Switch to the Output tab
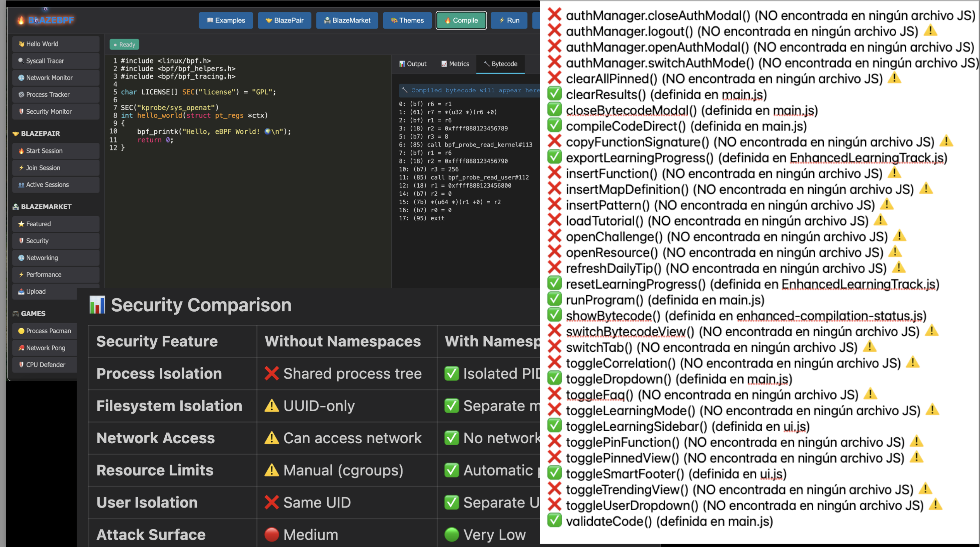The image size is (980, 547). coord(413,64)
